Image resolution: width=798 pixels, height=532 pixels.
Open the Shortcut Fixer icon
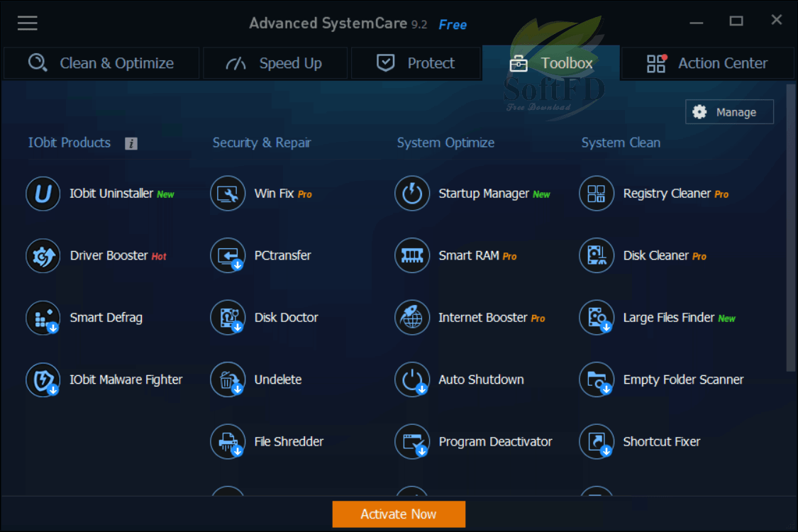click(597, 442)
